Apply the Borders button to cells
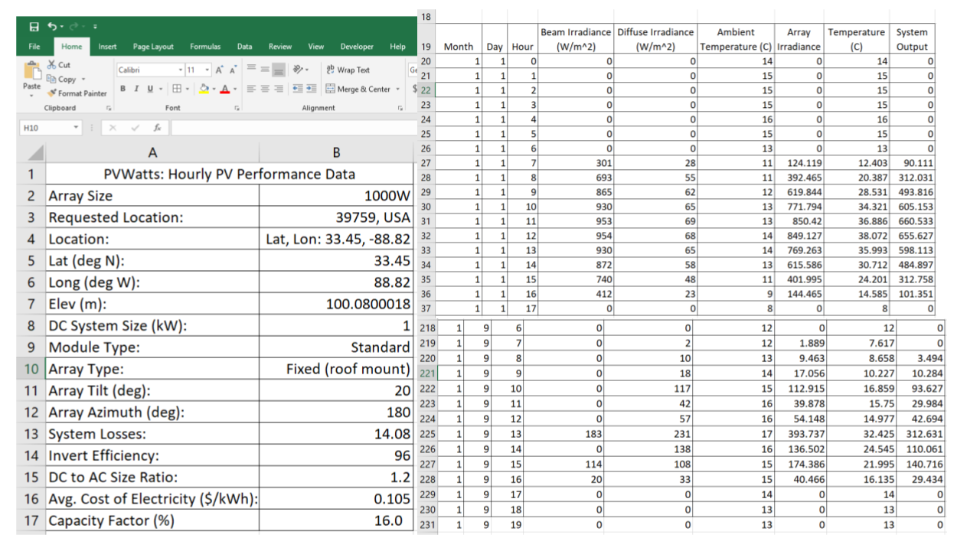Viewport: 980px width, 551px height. 175,89
